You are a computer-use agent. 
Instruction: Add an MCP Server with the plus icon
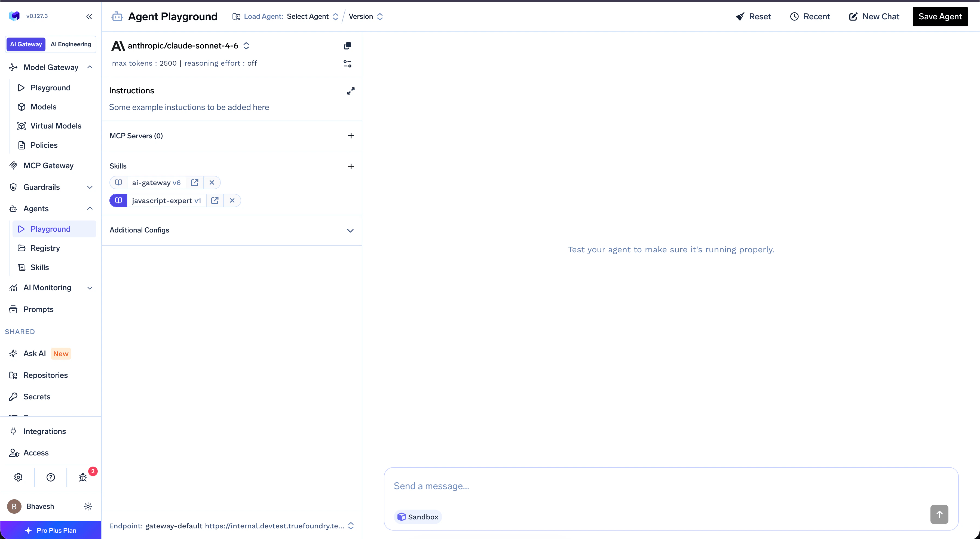[351, 136]
